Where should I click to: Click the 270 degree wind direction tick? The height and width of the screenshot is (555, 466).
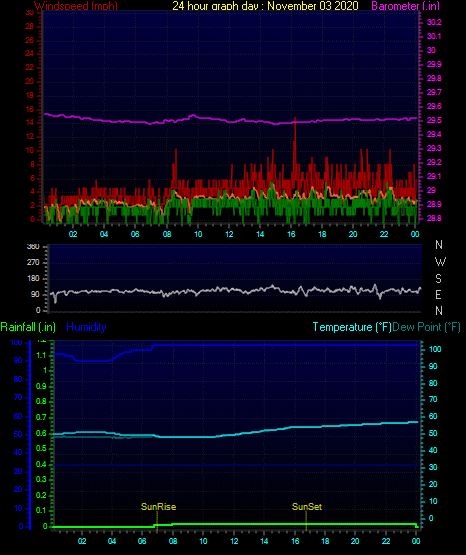coord(33,262)
